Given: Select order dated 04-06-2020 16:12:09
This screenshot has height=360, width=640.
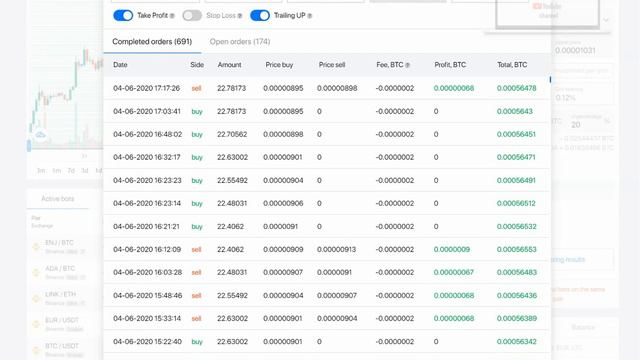Looking at the screenshot, I should tap(327, 249).
